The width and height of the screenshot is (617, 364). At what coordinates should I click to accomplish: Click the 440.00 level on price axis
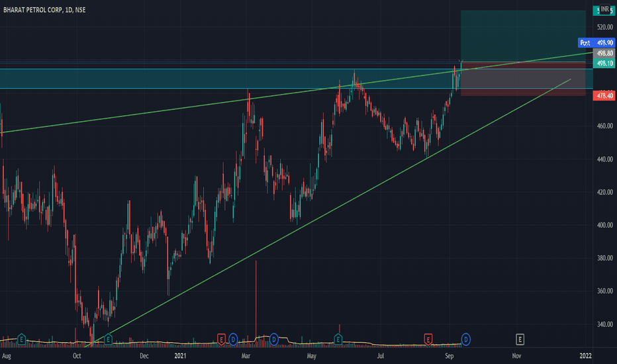[x=605, y=159]
